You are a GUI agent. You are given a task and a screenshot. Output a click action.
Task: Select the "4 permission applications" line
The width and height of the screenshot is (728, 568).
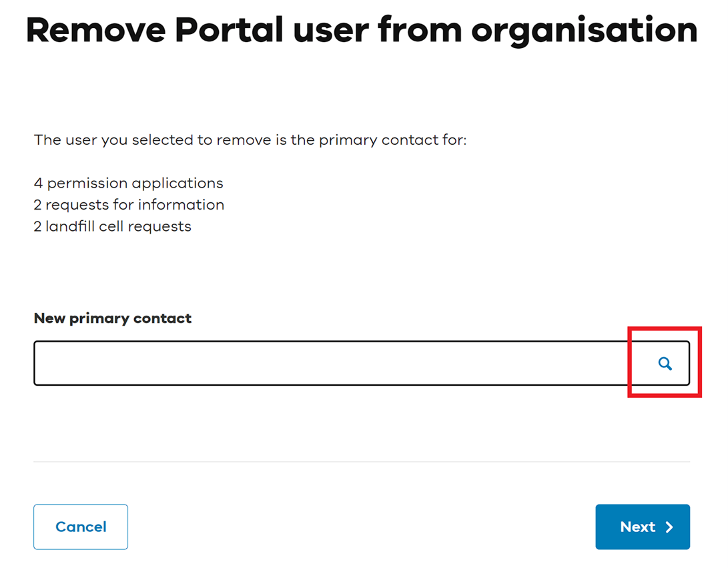point(129,183)
